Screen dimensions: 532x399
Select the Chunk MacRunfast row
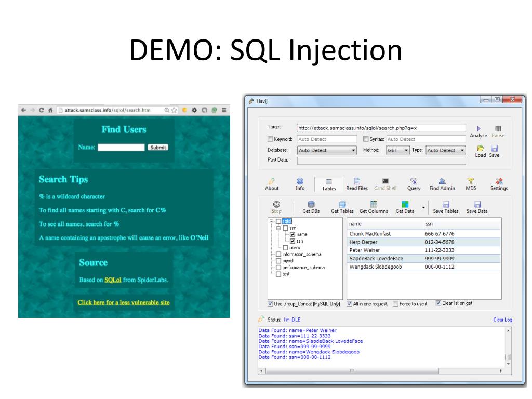(x=424, y=234)
